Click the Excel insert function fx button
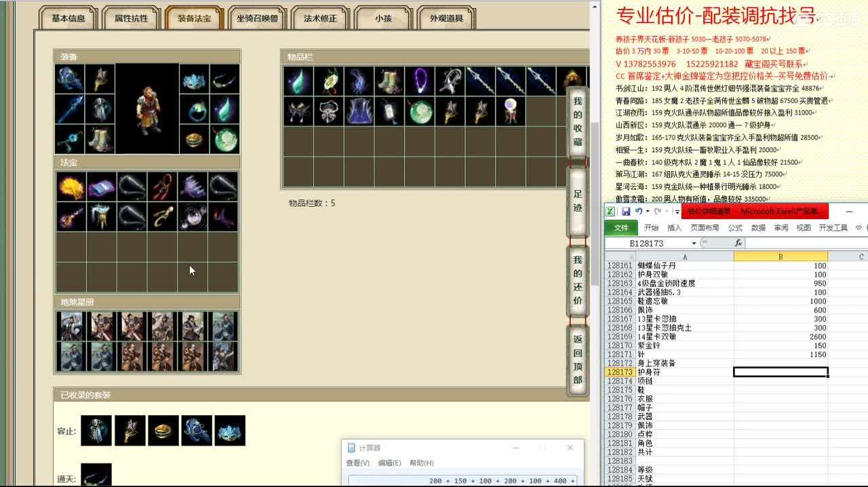Viewport: 868px width, 487px height. (738, 243)
